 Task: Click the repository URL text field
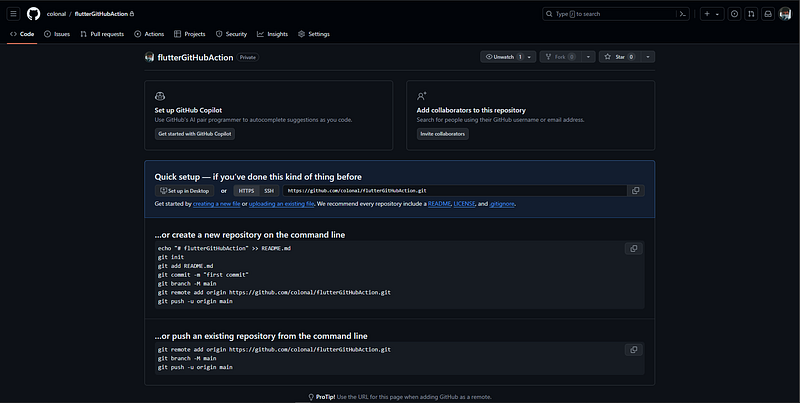pyautogui.click(x=455, y=191)
